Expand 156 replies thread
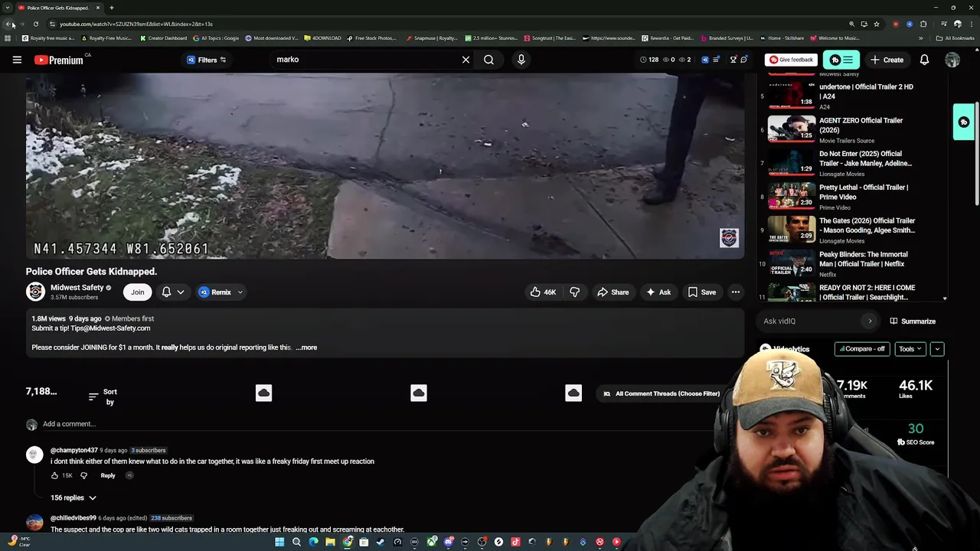 point(73,498)
